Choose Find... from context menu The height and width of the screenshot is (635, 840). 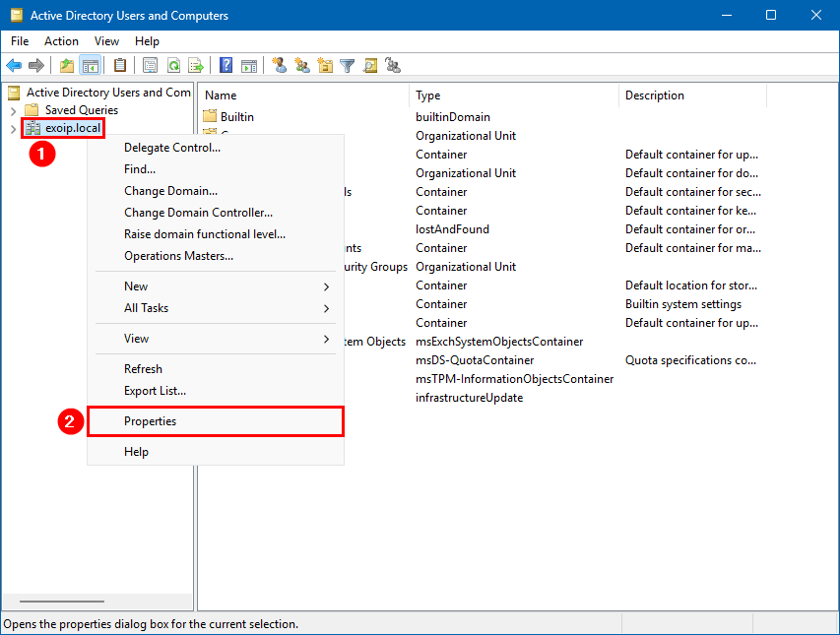(x=216, y=169)
